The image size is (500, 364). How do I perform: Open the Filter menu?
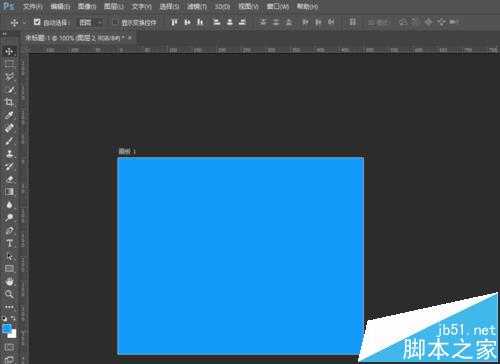coord(197,6)
